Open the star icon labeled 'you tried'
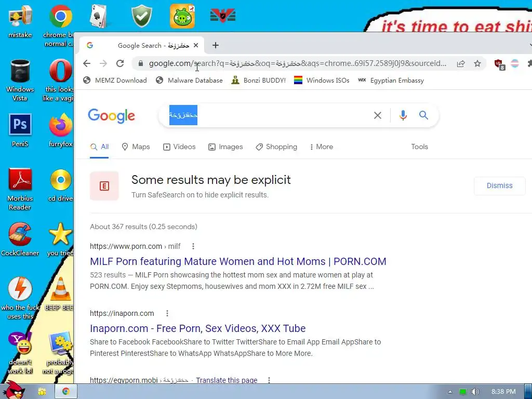Screen dimensions: 532x399 click(60, 234)
